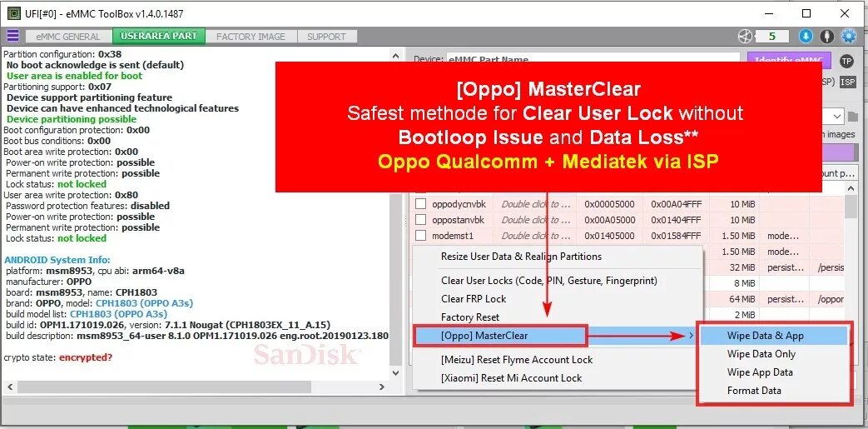
Task: Click the 'User area is enabled for boot' line
Action: (75, 76)
